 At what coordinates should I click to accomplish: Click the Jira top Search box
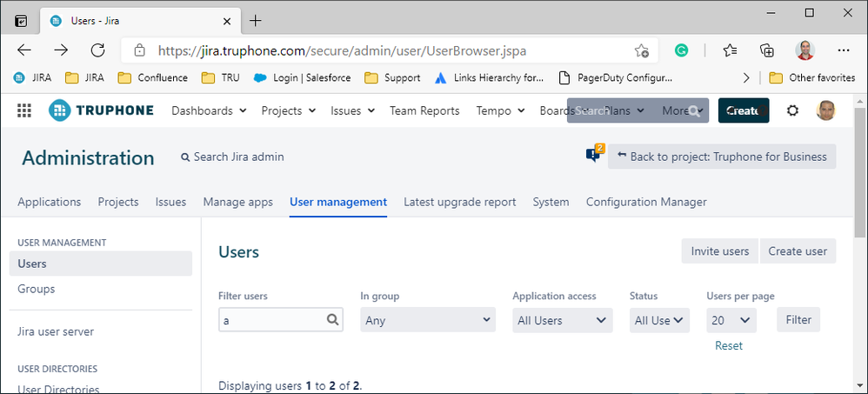point(638,110)
